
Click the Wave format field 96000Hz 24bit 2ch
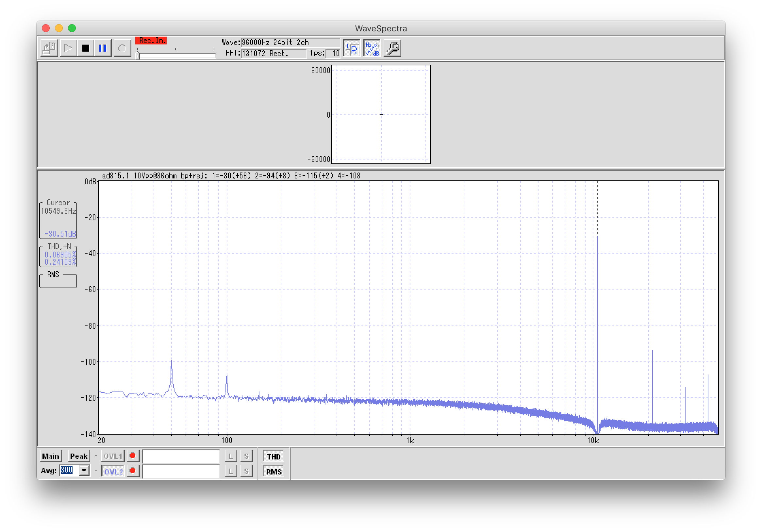coord(290,42)
